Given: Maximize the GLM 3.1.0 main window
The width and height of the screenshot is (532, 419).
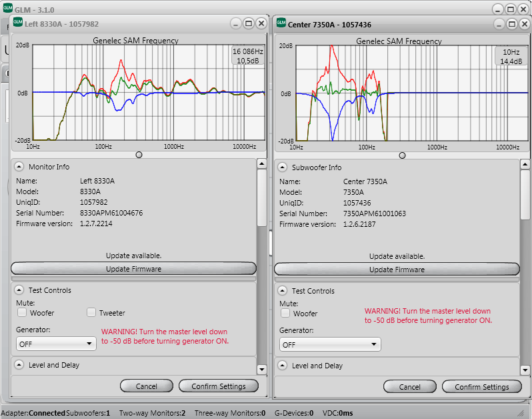Looking at the screenshot, I should click(510, 9).
